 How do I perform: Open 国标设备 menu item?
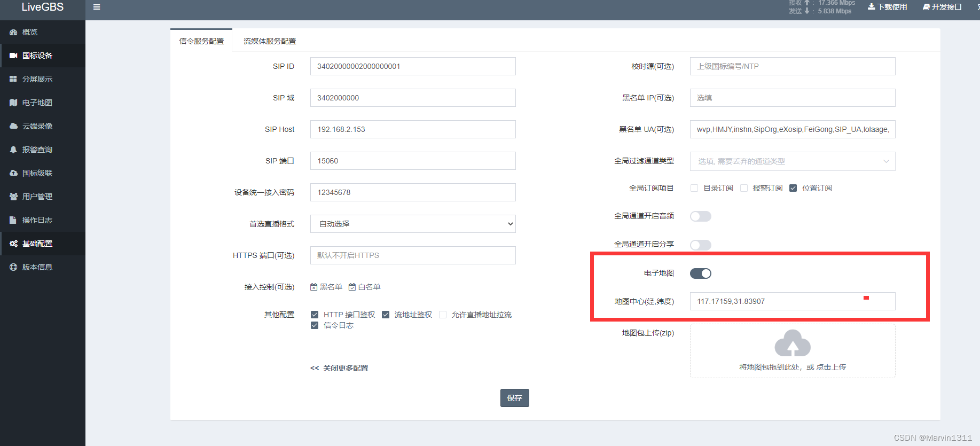pyautogui.click(x=43, y=56)
